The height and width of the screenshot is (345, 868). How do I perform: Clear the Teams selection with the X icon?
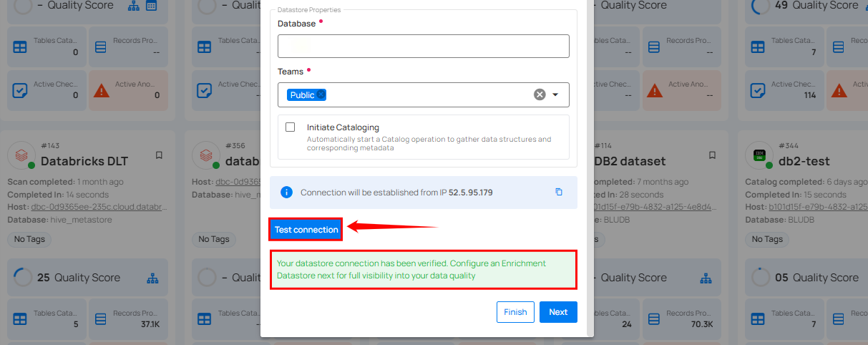[x=540, y=94]
